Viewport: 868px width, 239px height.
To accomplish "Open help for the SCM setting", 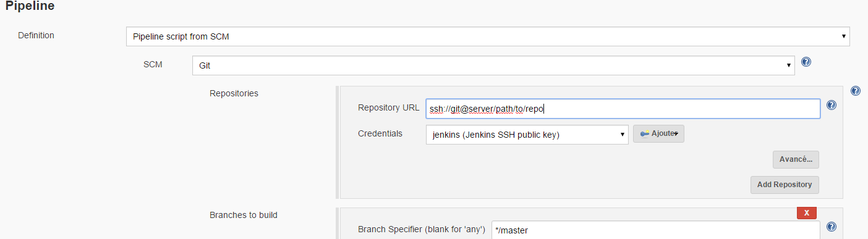I will click(806, 62).
